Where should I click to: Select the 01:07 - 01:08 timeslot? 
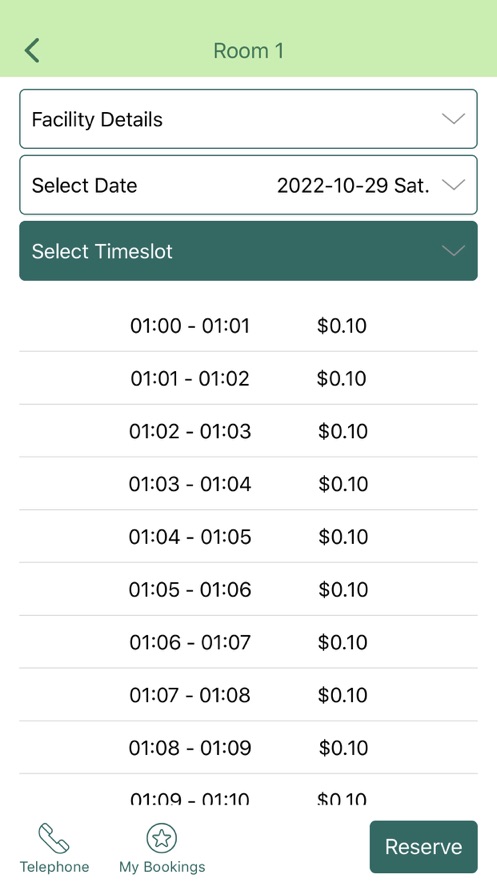tap(248, 694)
